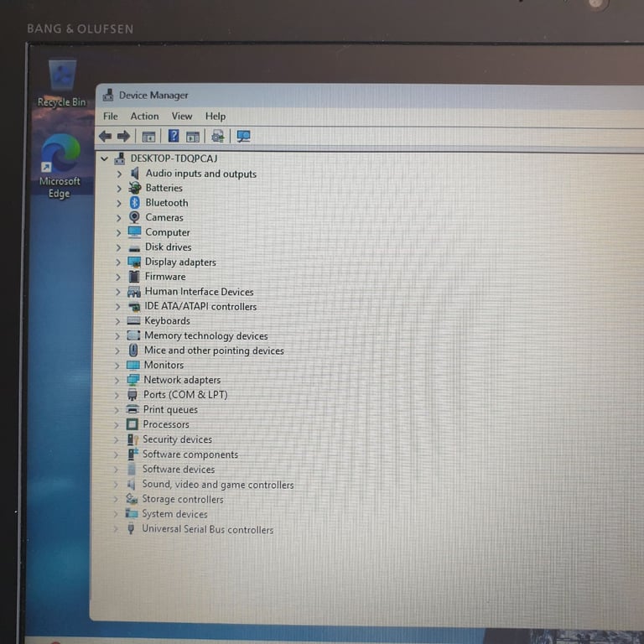The image size is (644, 644).
Task: Expand the Network adapters category
Action: point(117,381)
